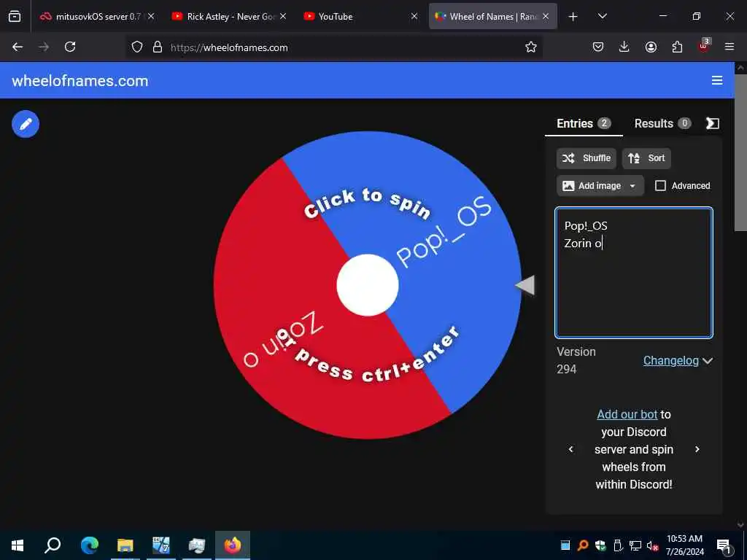Show next tip with right chevron

tap(697, 449)
